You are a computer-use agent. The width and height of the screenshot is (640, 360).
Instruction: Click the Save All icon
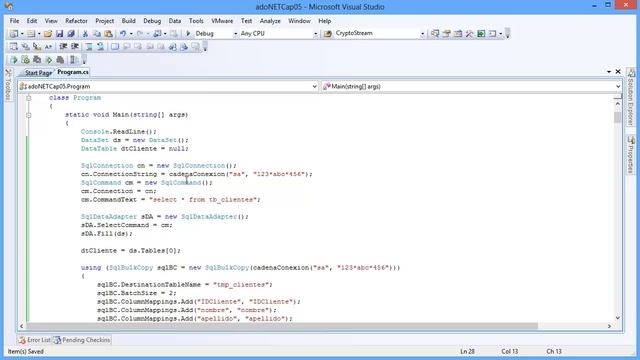pyautogui.click(x=71, y=33)
